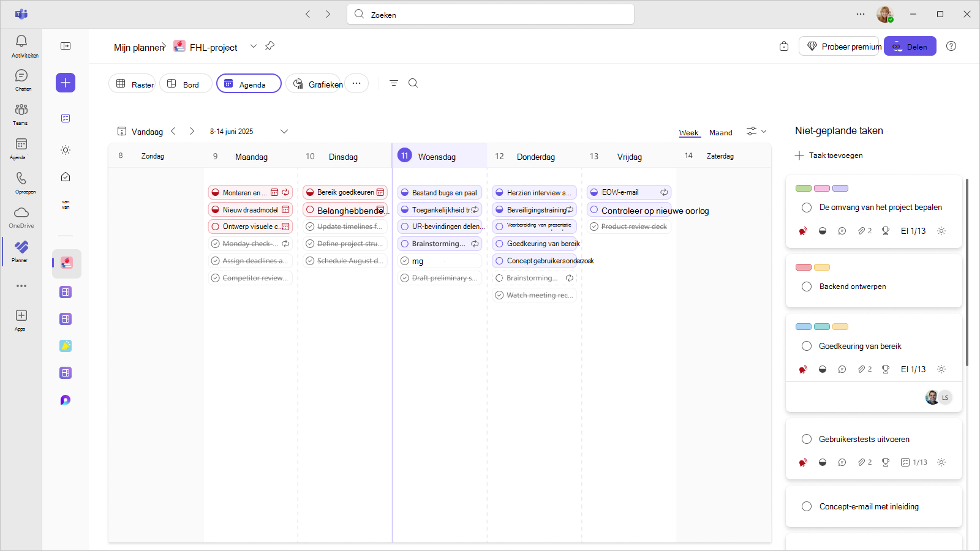Select the Agenda view tab
The height and width of the screenshot is (551, 980).
(249, 83)
